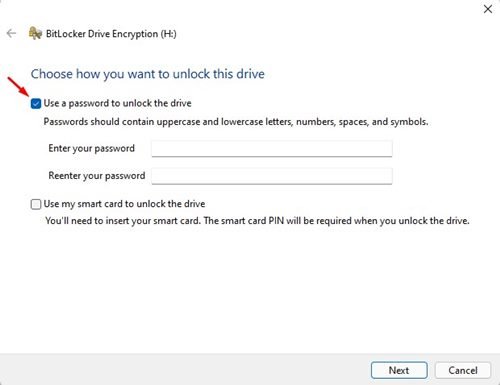Screen dimensions: 500x385
Task: Enable 'Use my smart card to unlock the drive'
Action: 36,204
